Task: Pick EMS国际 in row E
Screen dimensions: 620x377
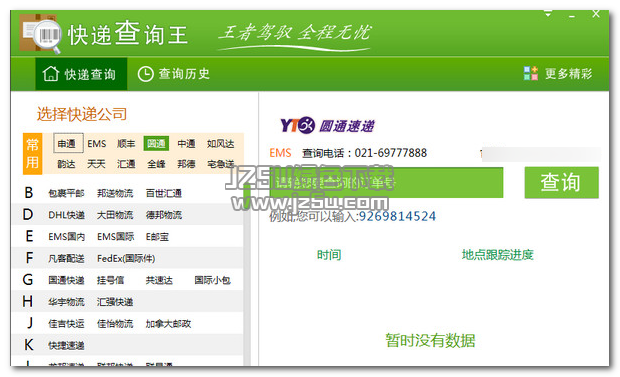Action: click(x=115, y=237)
